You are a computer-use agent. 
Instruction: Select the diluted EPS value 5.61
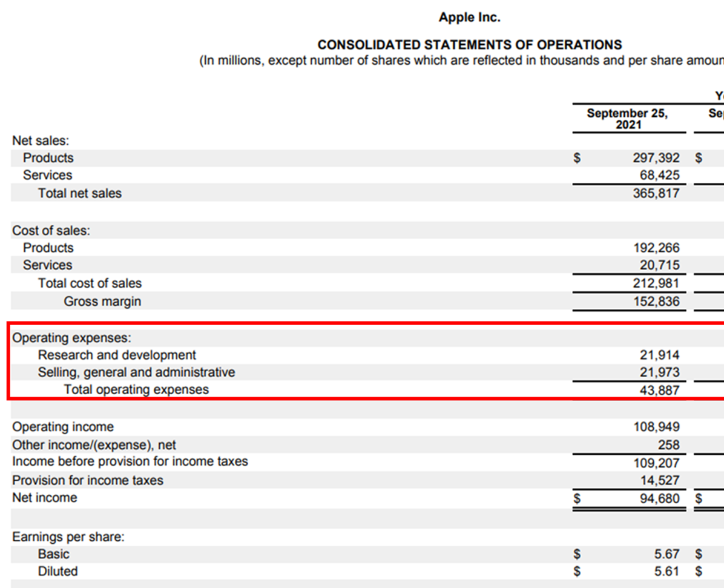[x=666, y=572]
